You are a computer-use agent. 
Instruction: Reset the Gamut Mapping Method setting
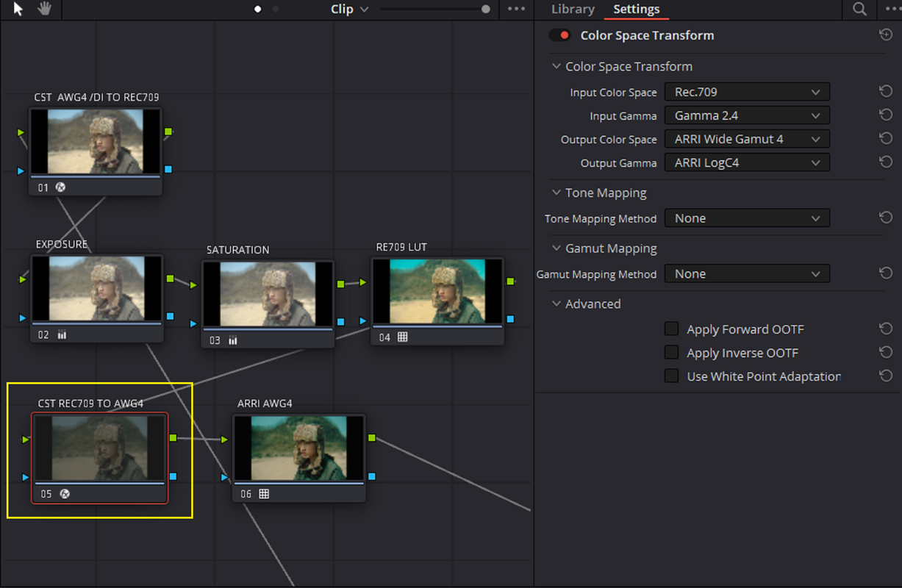click(x=886, y=273)
